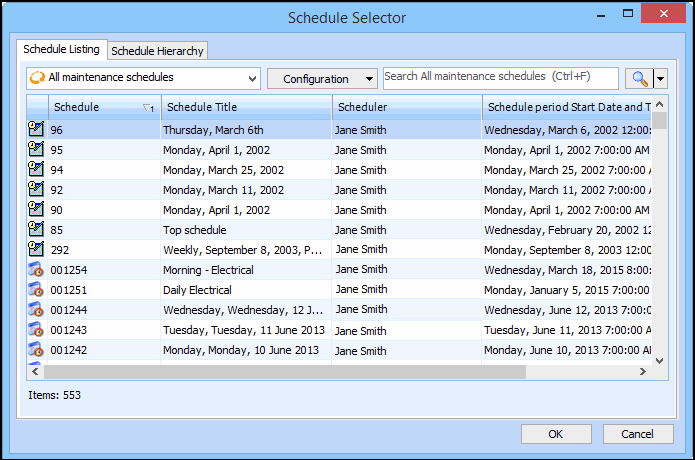
Task: Click the vertical scrollbar down arrow
Action: tap(660, 357)
